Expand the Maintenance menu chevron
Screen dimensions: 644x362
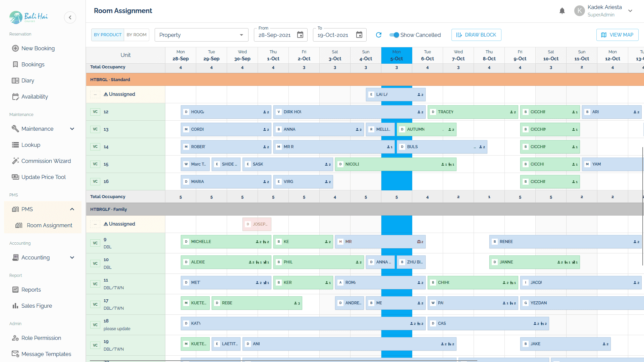[72, 129]
